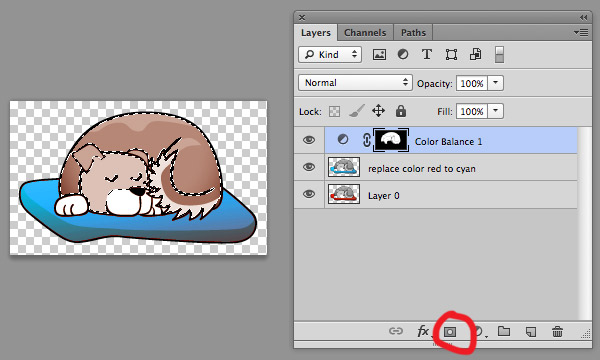Hide Layer 0 with eye icon

pos(309,194)
